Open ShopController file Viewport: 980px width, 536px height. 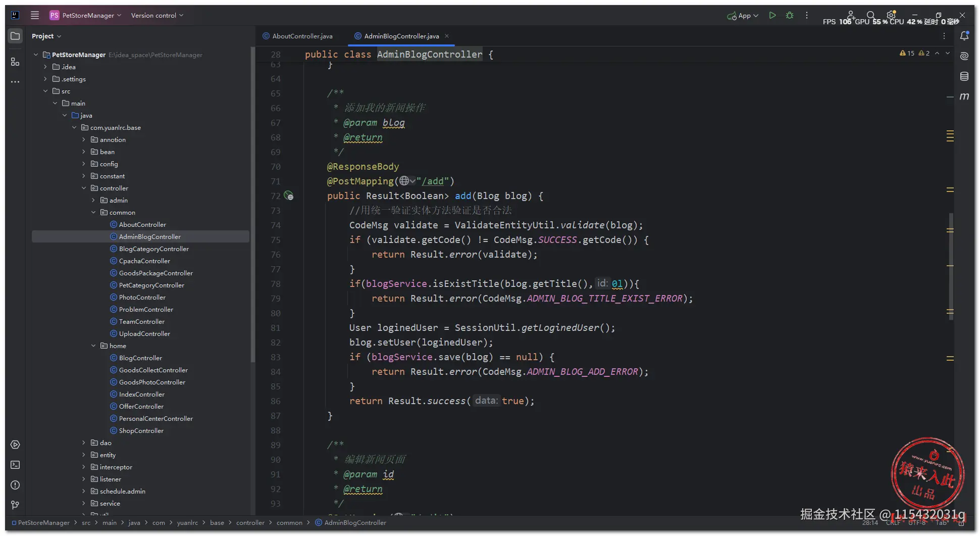click(141, 430)
